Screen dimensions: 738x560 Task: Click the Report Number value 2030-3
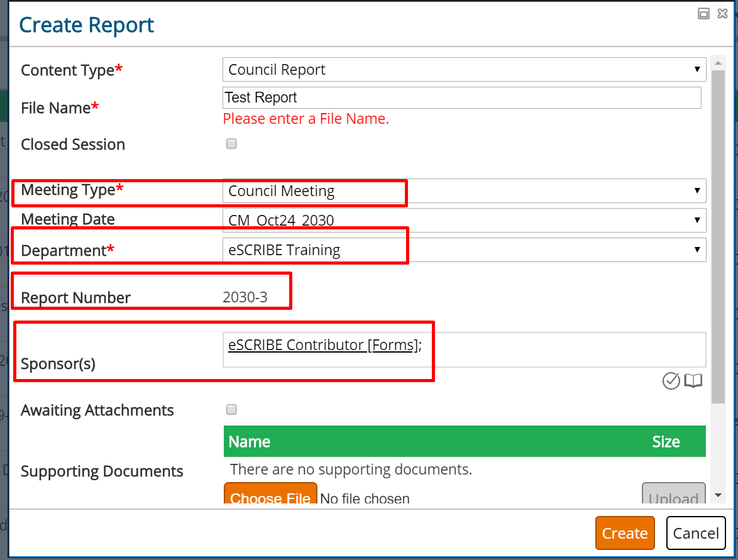245,297
